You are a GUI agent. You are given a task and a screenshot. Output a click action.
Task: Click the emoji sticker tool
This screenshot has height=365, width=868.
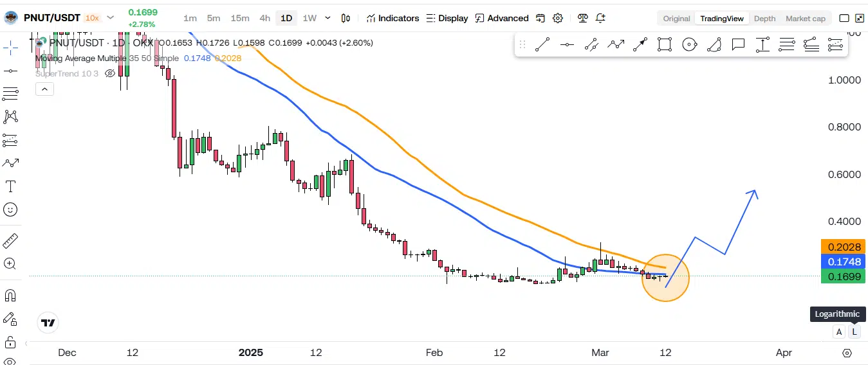pos(10,209)
